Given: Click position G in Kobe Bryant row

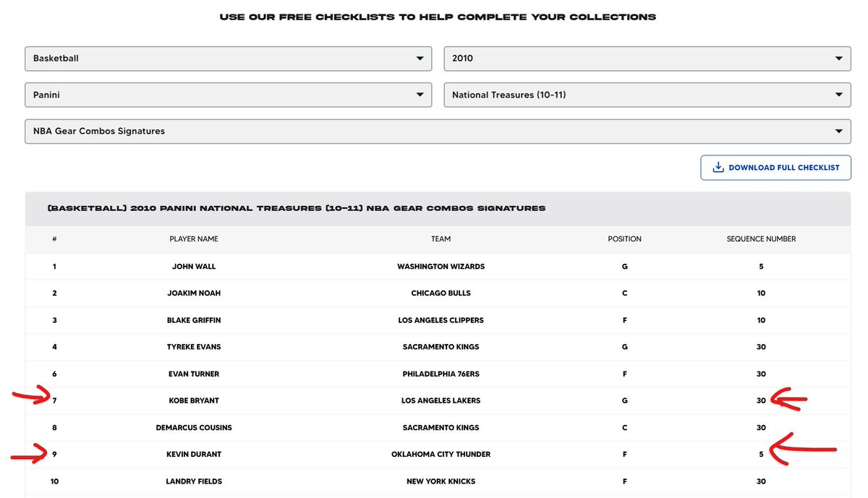Looking at the screenshot, I should tap(624, 400).
